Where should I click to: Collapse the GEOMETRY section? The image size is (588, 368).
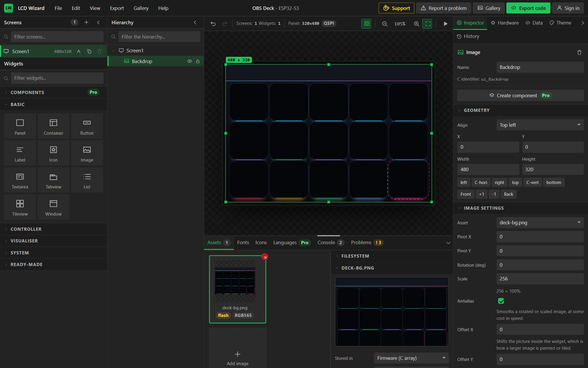tap(521, 110)
